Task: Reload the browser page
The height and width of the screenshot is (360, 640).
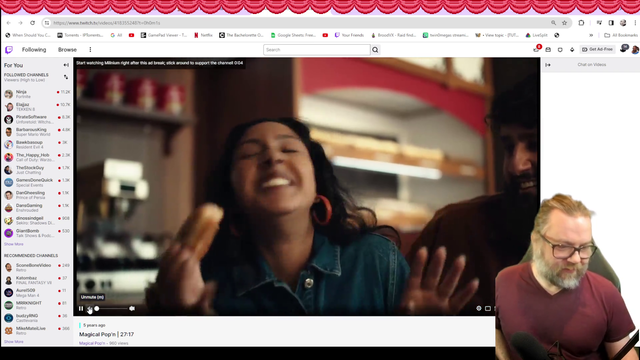Action: [x=33, y=23]
